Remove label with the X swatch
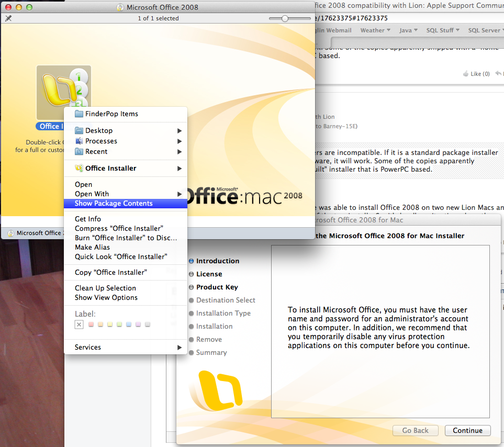Image resolution: width=504 pixels, height=447 pixels. pos(79,324)
